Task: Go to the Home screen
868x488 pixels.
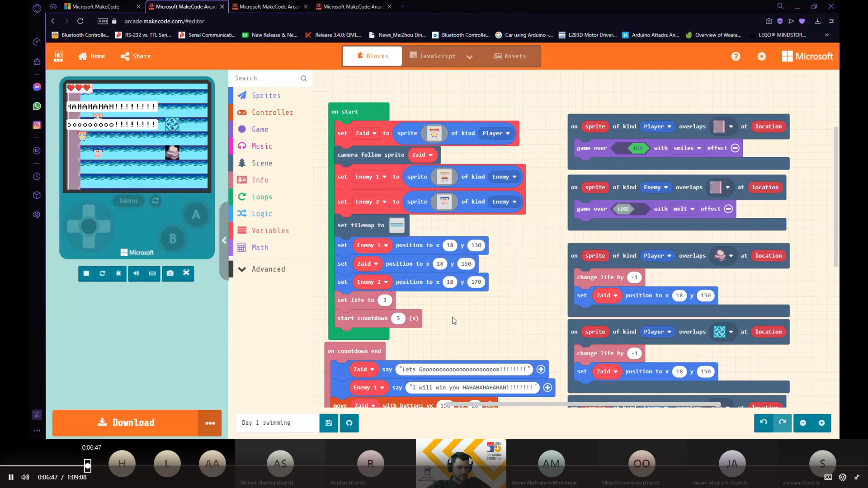Action: click(x=91, y=56)
